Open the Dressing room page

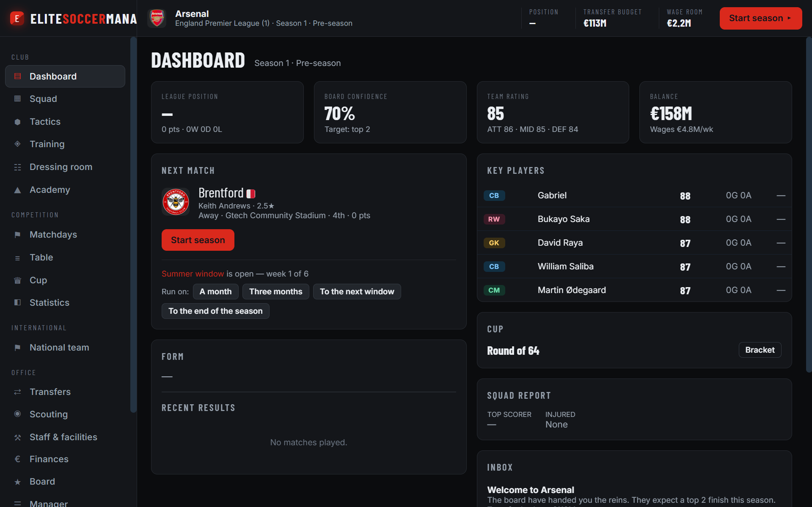[x=65, y=167]
